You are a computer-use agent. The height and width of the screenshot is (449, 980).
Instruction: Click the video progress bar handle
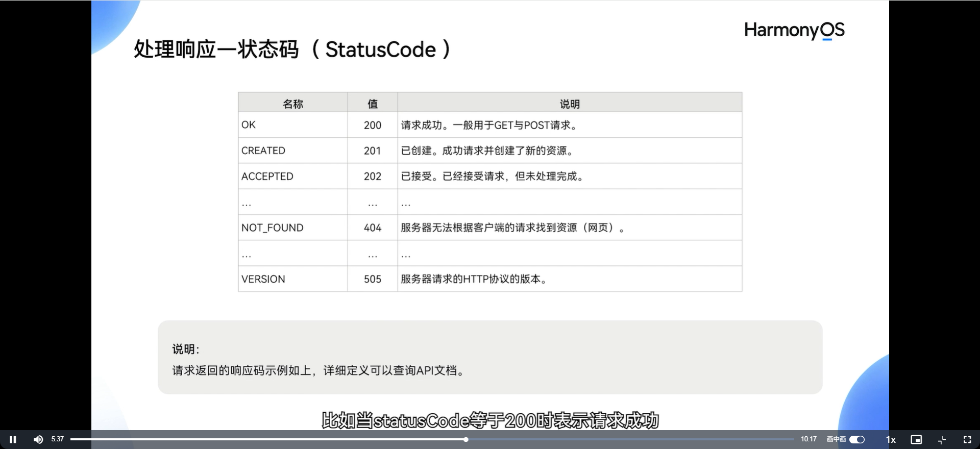coord(466,439)
